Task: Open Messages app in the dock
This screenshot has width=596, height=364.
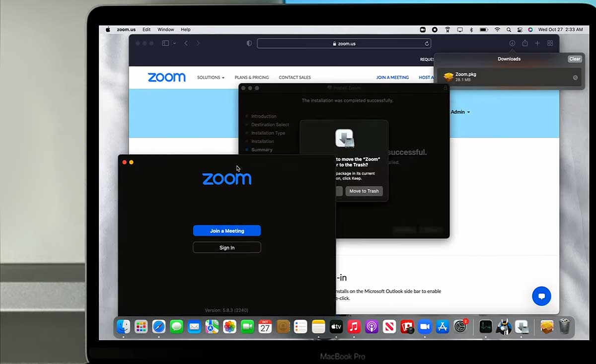Action: point(176,326)
